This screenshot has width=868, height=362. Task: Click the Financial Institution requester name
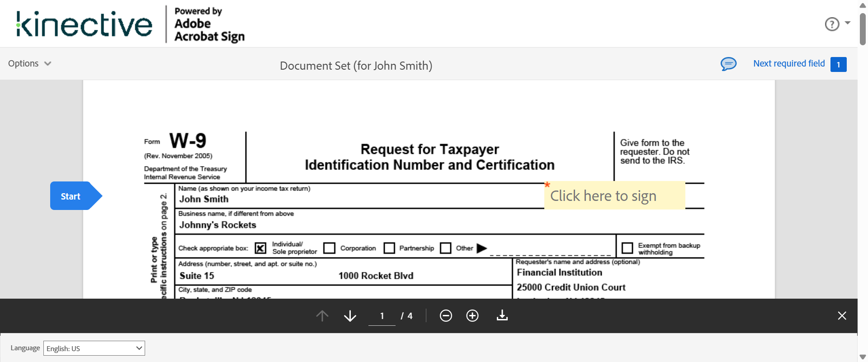pos(560,272)
